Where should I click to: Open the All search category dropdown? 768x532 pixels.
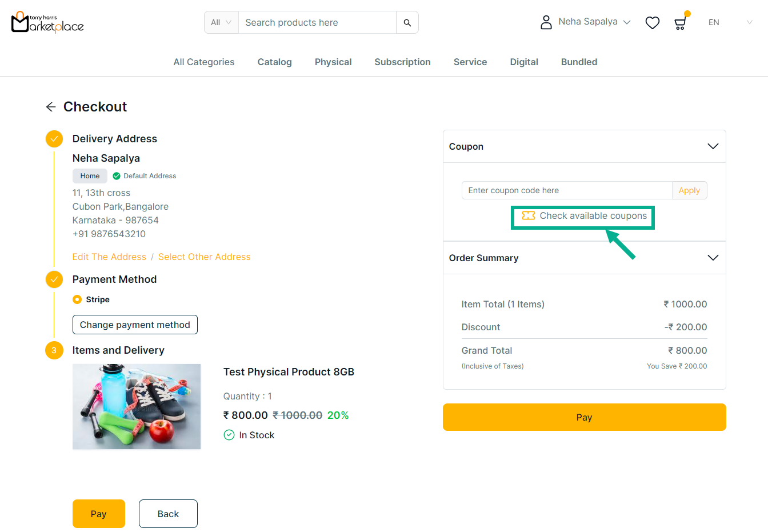tap(221, 23)
